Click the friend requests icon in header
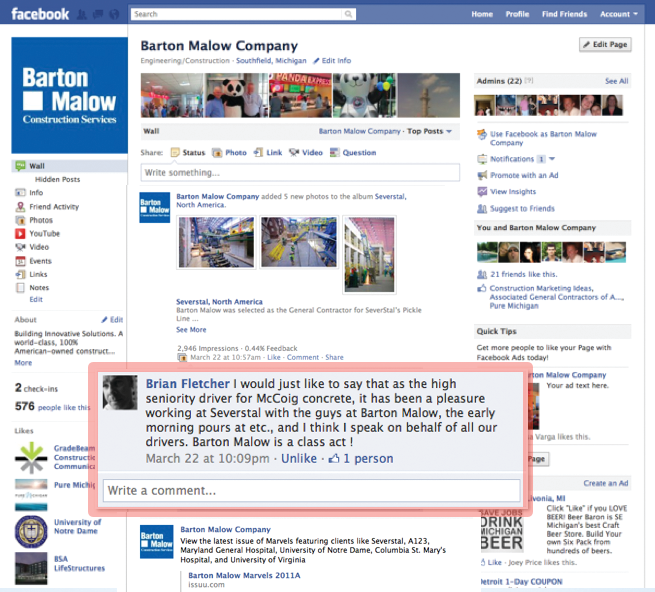 click(x=82, y=15)
